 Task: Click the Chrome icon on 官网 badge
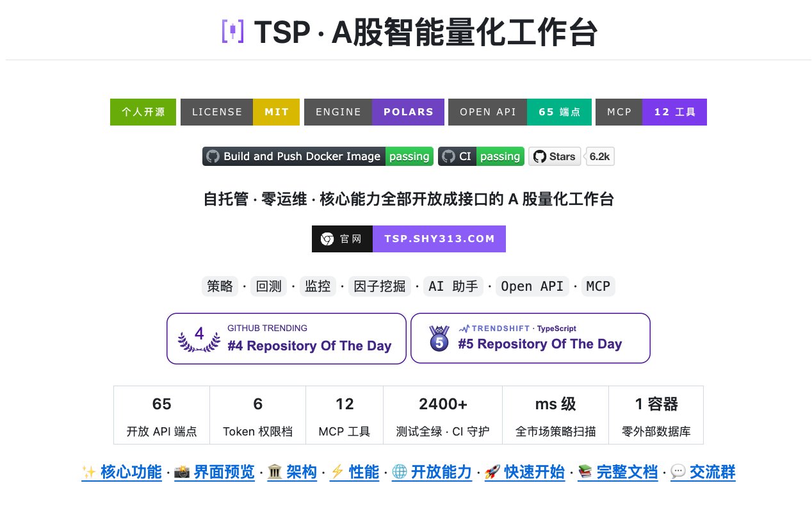coord(327,239)
